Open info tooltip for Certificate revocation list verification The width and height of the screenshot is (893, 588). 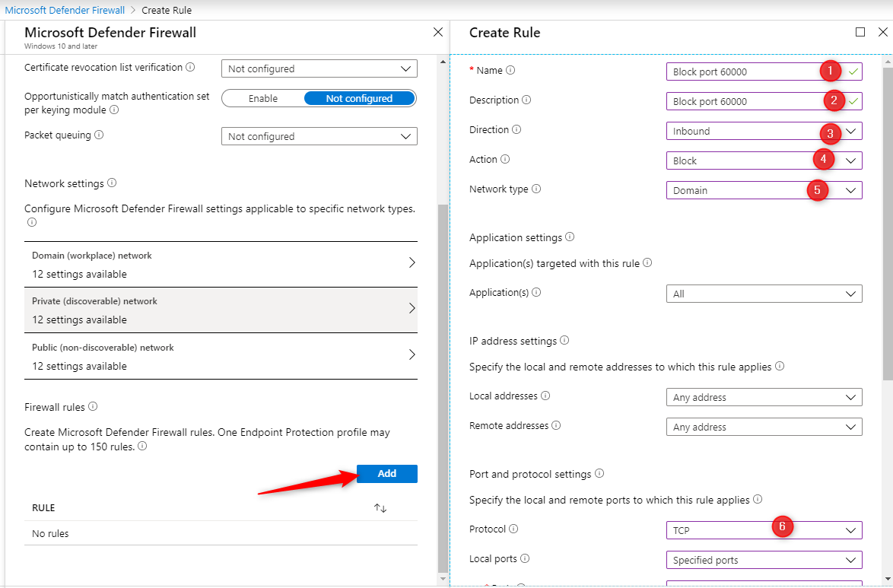[x=190, y=67]
